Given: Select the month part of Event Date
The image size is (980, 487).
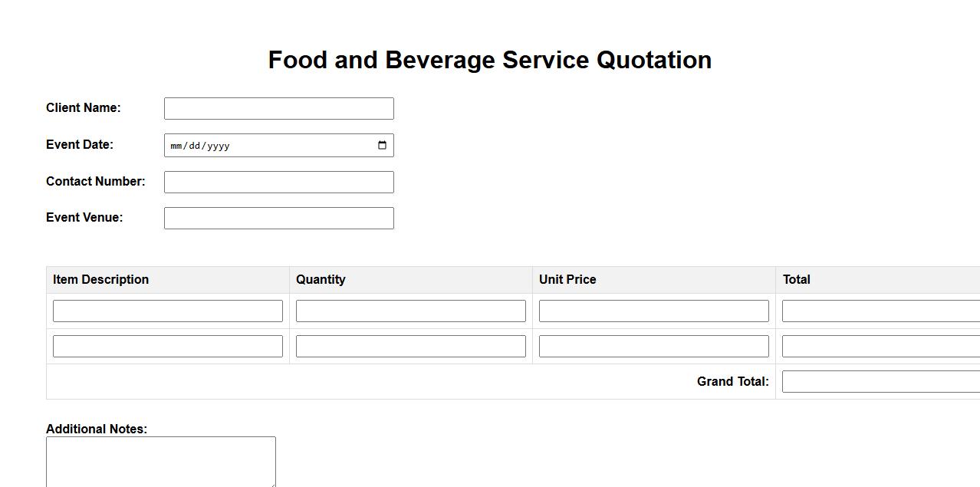Looking at the screenshot, I should click(177, 146).
